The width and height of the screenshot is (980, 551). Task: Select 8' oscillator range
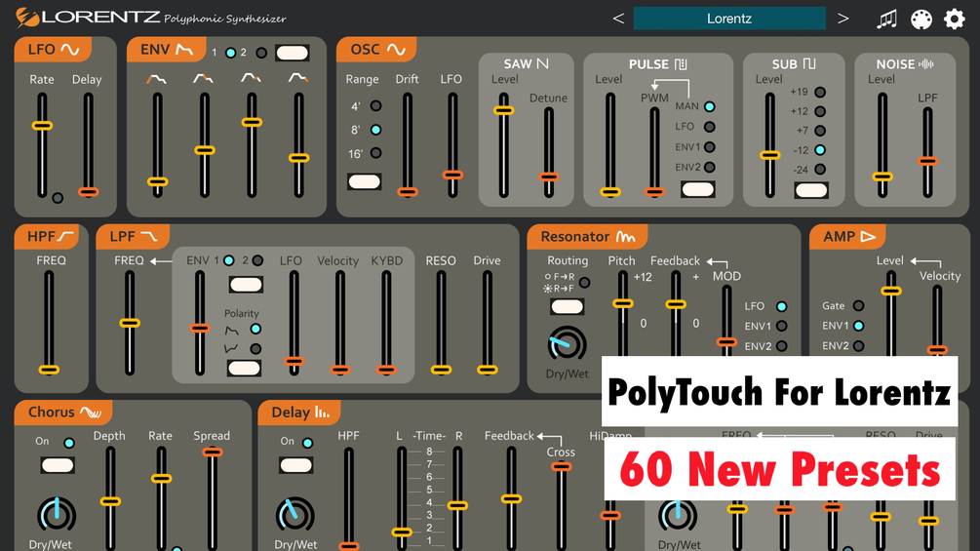(375, 130)
